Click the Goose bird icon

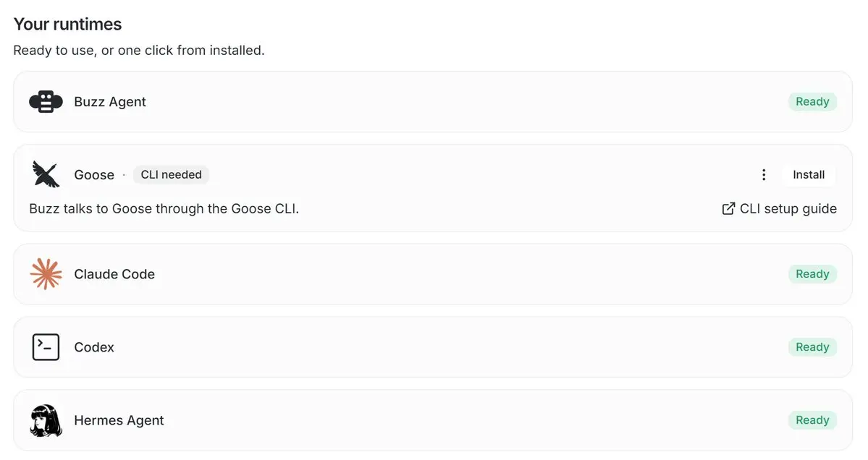pos(46,174)
